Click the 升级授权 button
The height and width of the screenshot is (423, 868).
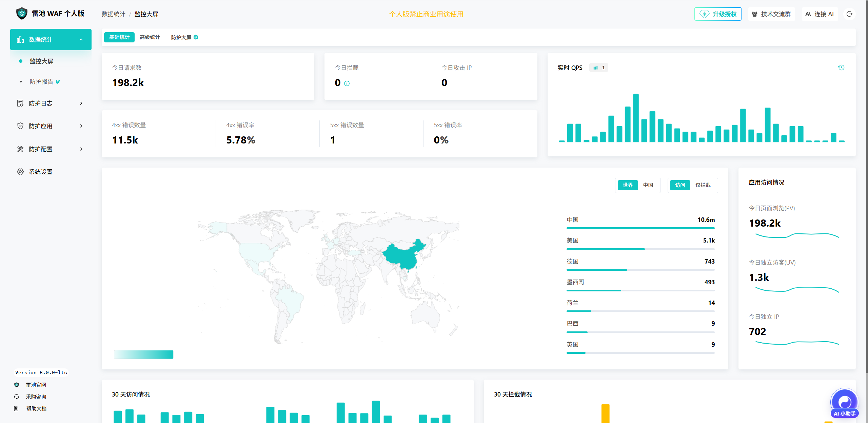click(x=718, y=14)
